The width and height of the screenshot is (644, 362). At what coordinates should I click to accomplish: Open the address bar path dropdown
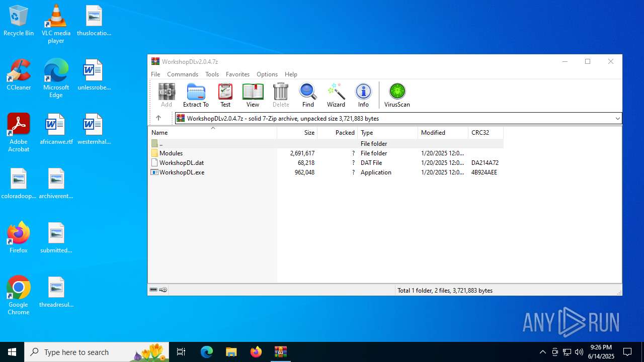click(617, 119)
